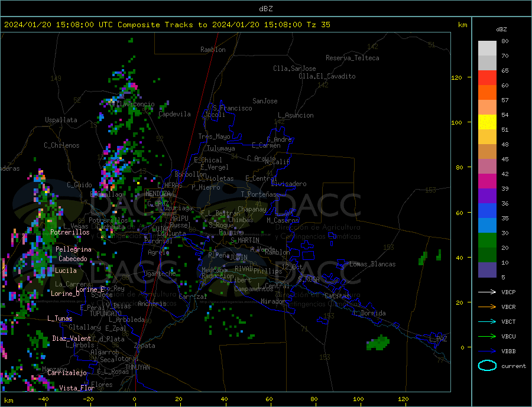Image resolution: width=532 pixels, height=407 pixels.
Task: Click the white VBCP arrow legend icon
Action: coord(487,292)
